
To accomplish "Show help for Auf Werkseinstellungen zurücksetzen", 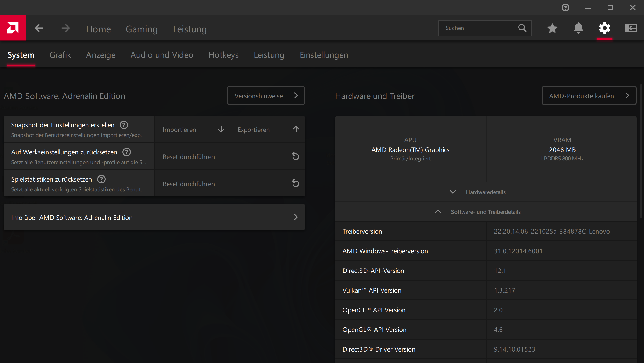I will [126, 152].
